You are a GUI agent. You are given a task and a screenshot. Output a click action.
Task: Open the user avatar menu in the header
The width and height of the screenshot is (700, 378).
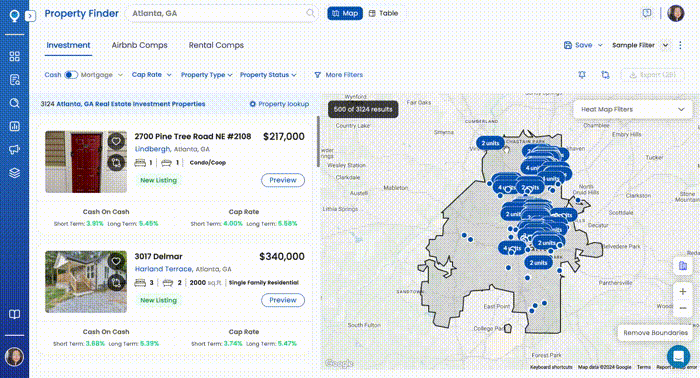click(x=675, y=13)
